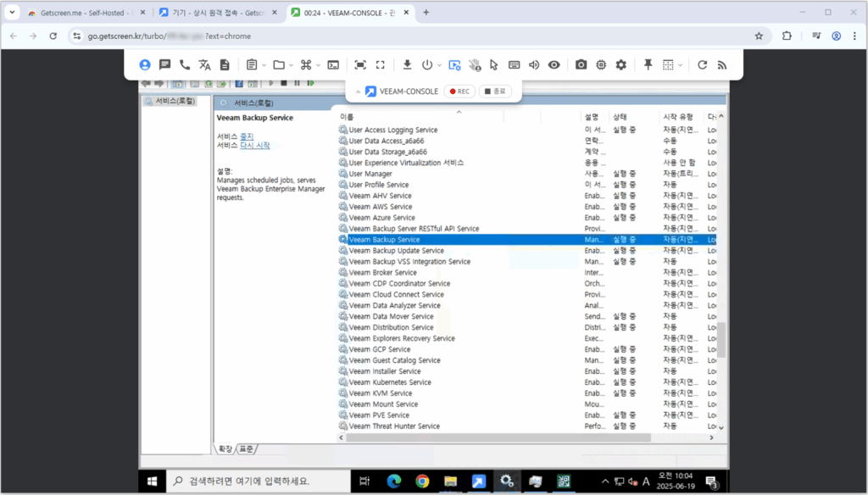Click the clipboard icon in Getscreen toolbar
Viewport: 868px width, 495px height.
[x=252, y=64]
